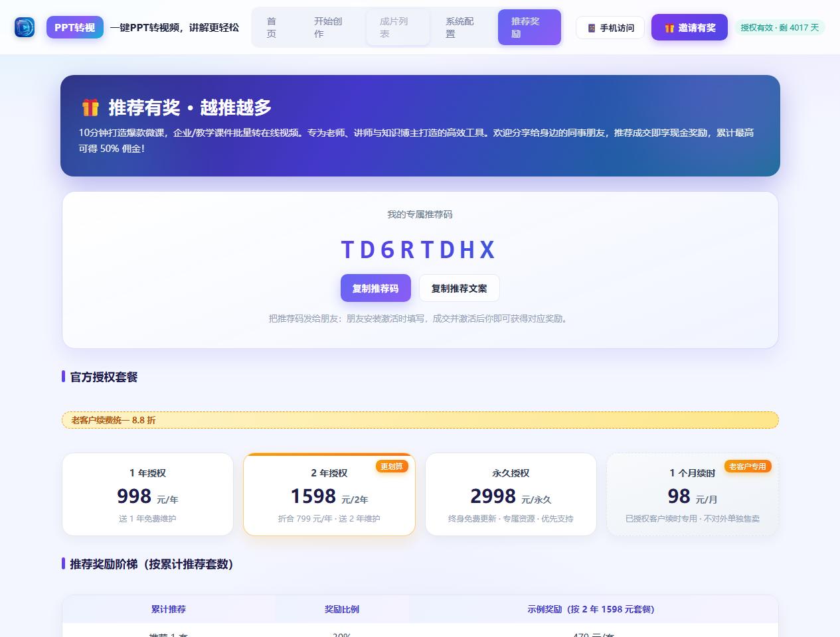Screen dimensions: 840x637
Task: Select the 永久授权 2998 元 plan card
Action: (x=511, y=494)
